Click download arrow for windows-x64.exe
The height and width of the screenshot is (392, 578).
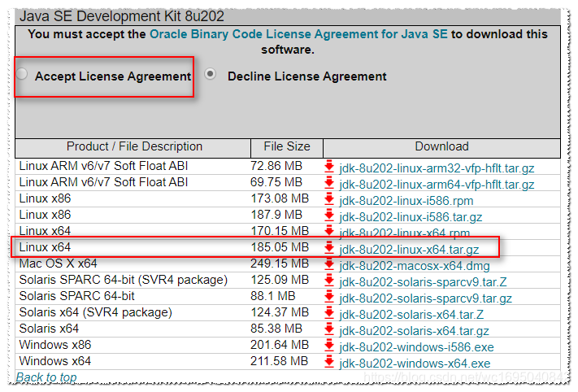click(x=328, y=361)
